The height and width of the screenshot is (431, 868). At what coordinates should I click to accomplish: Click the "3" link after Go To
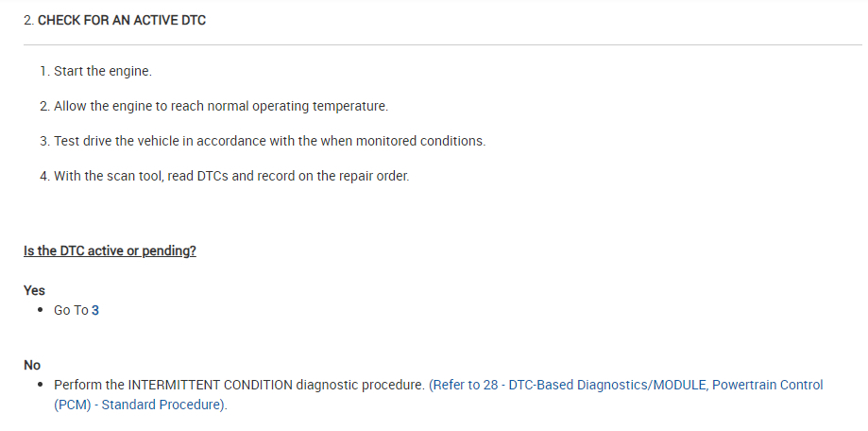[x=95, y=310]
